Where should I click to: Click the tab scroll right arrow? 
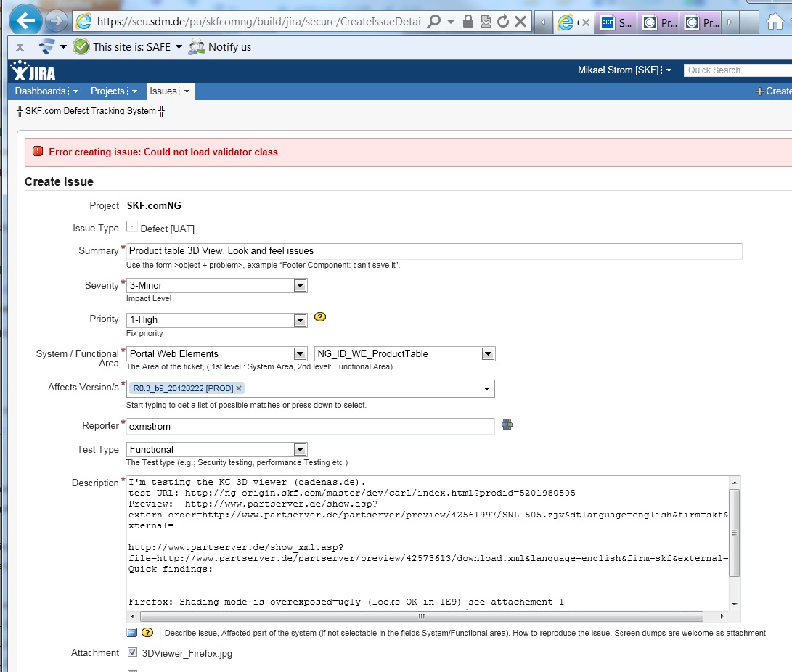point(730,22)
